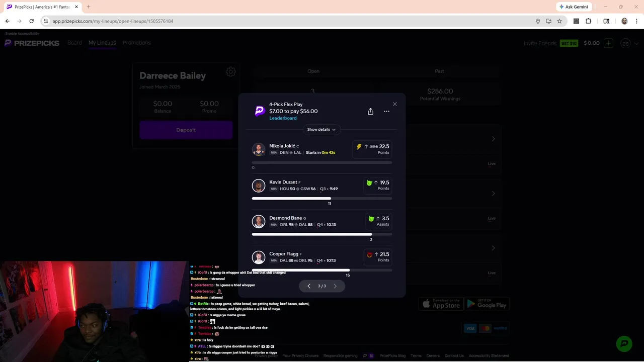Open the Promotions tab

click(x=137, y=43)
